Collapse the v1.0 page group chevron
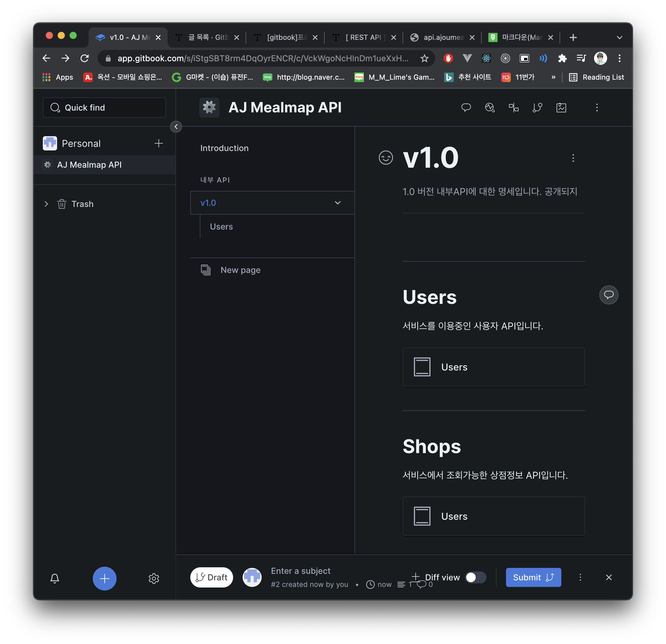666x644 pixels. click(337, 203)
